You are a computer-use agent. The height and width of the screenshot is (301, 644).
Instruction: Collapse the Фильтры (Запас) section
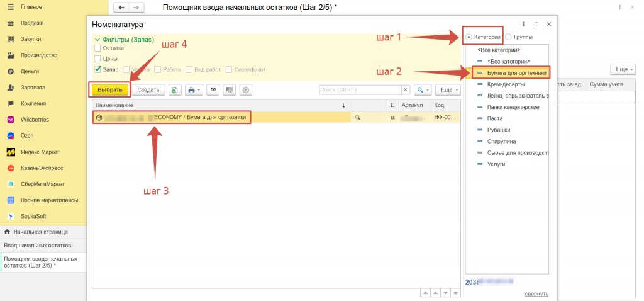pos(97,39)
